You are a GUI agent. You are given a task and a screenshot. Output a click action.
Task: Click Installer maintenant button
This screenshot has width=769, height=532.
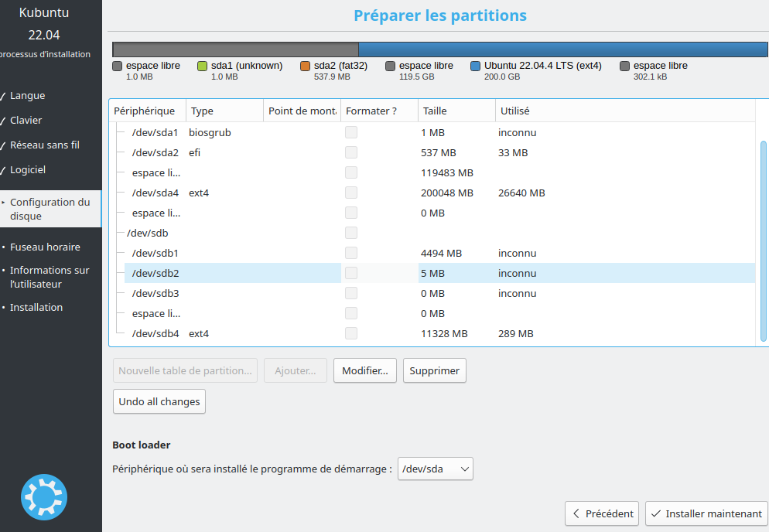[706, 513]
